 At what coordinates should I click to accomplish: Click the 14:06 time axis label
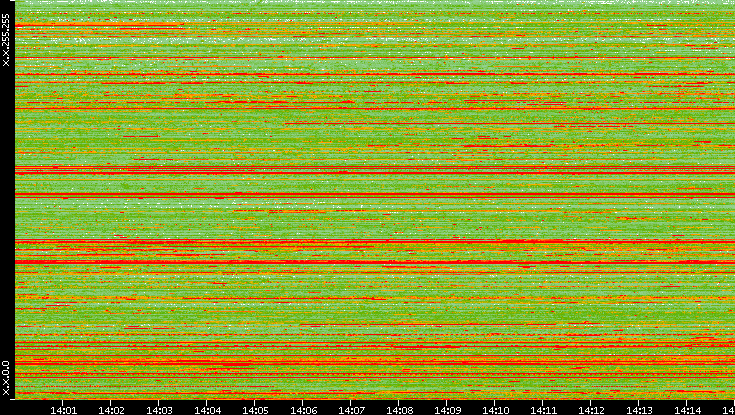[303, 411]
